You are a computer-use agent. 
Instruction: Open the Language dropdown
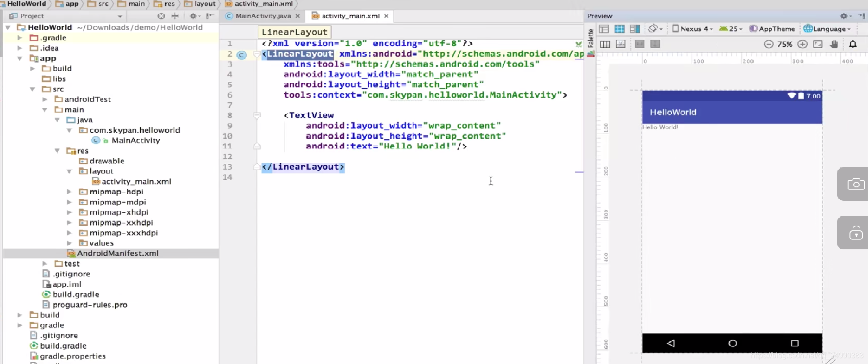click(x=827, y=29)
